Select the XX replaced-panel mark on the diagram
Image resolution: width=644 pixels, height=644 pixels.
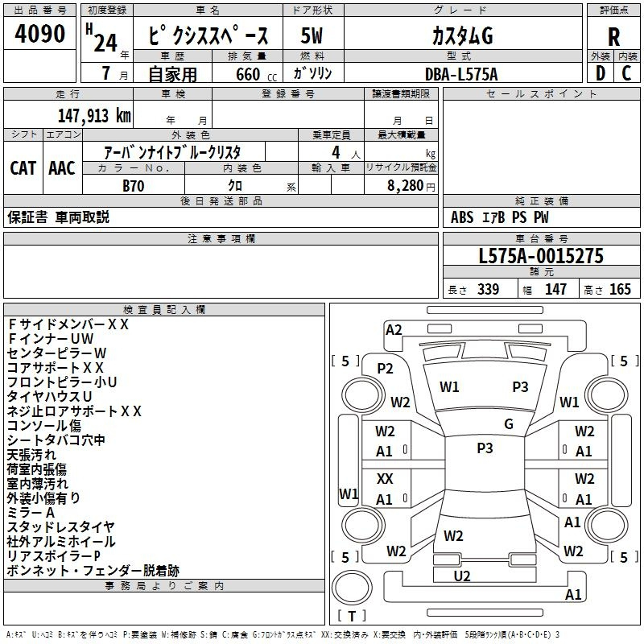[x=385, y=479]
